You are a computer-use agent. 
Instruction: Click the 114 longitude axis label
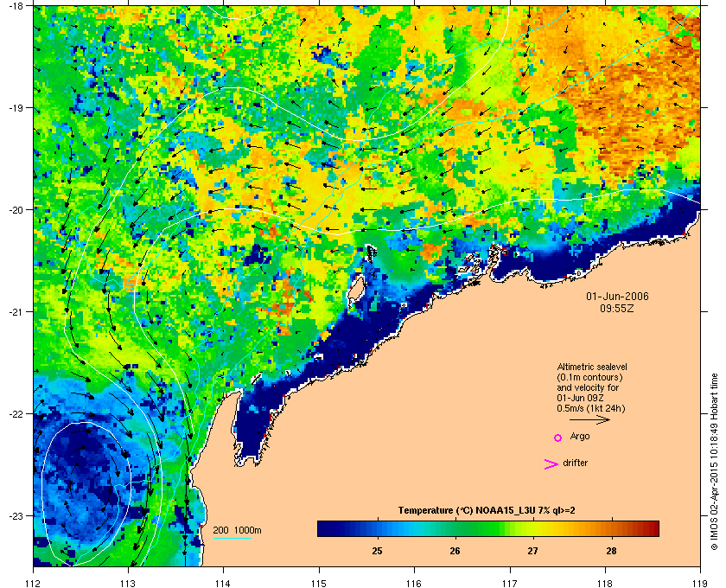[223, 584]
